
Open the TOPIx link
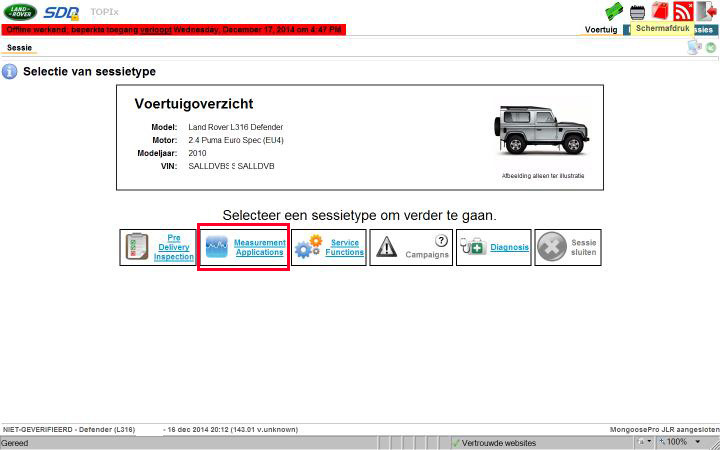pyautogui.click(x=104, y=12)
